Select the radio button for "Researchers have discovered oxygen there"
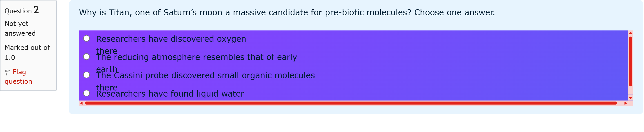644x132 pixels. pos(87,38)
